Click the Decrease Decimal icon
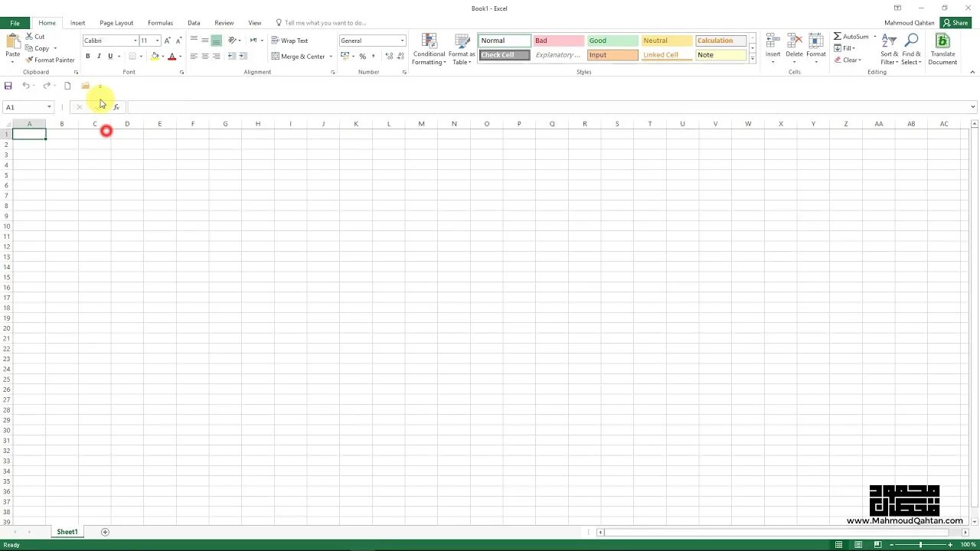Viewport: 980px width, 551px height. [x=400, y=56]
